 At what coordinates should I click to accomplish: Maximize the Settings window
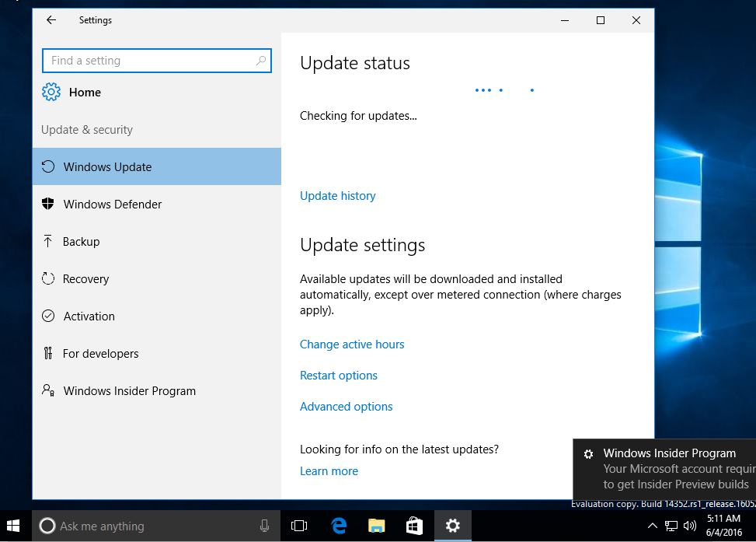(x=601, y=19)
